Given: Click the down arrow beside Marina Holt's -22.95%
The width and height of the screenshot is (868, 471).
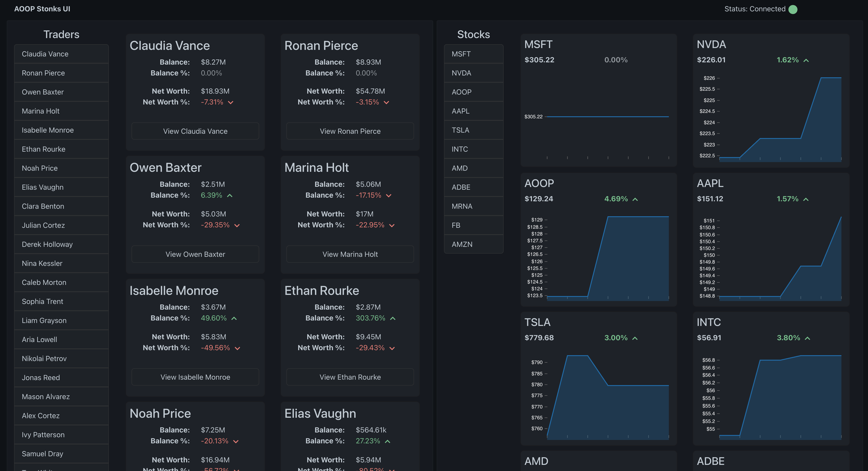Looking at the screenshot, I should coord(392,225).
